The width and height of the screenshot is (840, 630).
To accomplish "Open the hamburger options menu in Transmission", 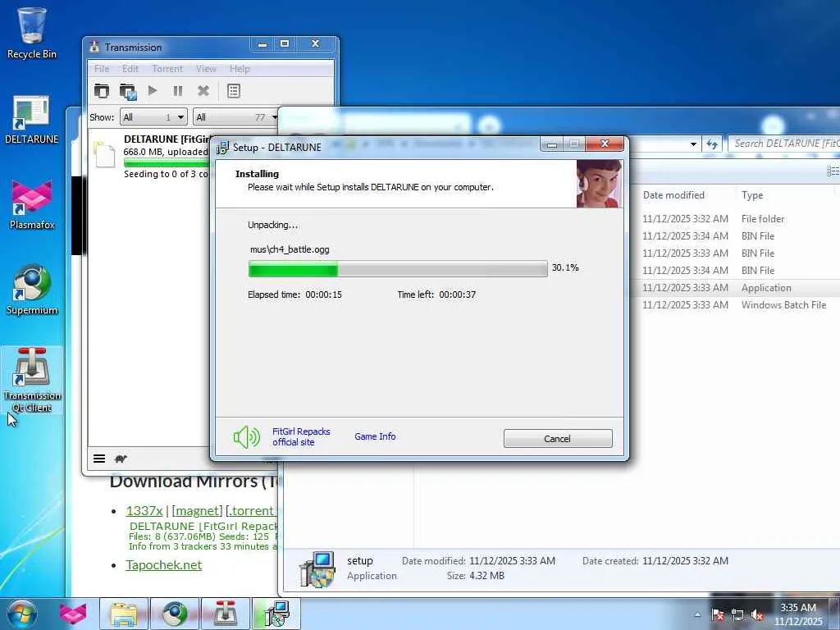I will [99, 459].
